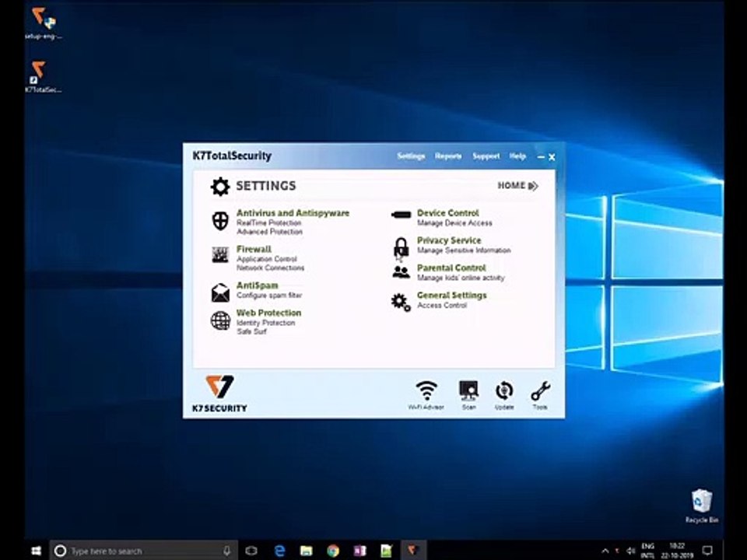Run Update from the bottom bar
Viewport: 747px width, 560px height.
coord(504,395)
